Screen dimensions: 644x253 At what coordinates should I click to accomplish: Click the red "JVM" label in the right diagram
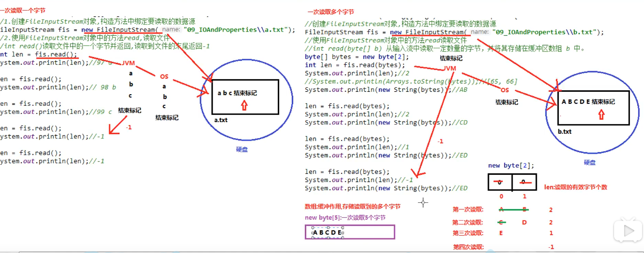click(x=450, y=69)
